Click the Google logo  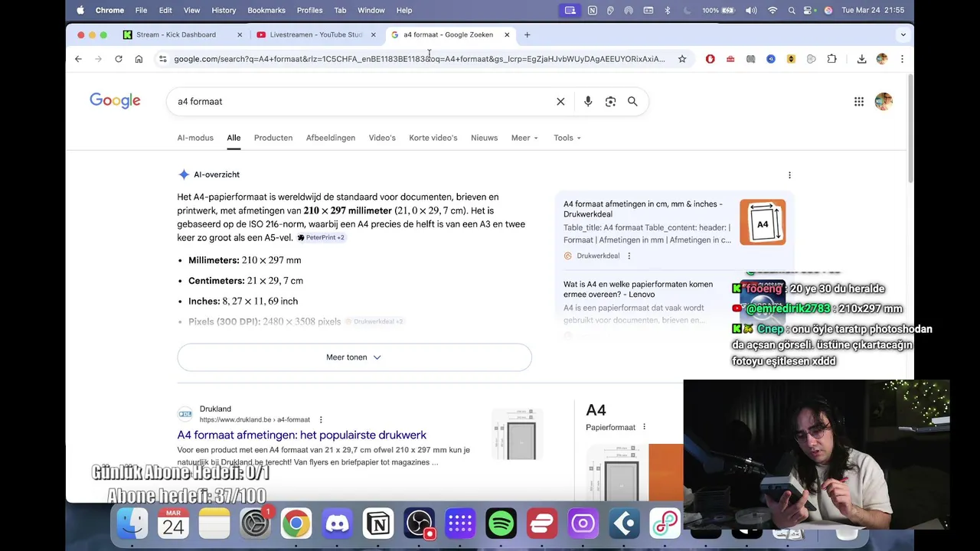[x=115, y=101]
